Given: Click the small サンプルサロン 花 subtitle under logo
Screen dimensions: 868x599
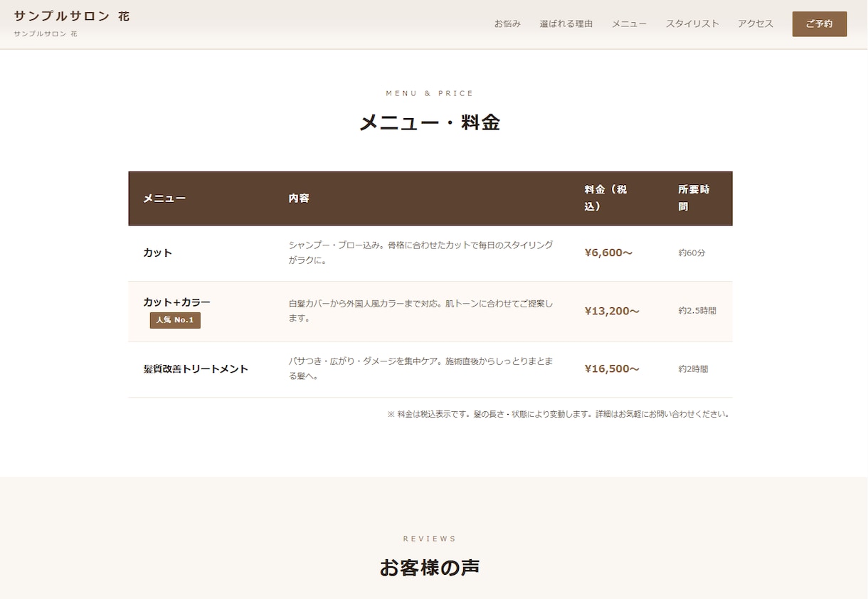Looking at the screenshot, I should [x=46, y=33].
